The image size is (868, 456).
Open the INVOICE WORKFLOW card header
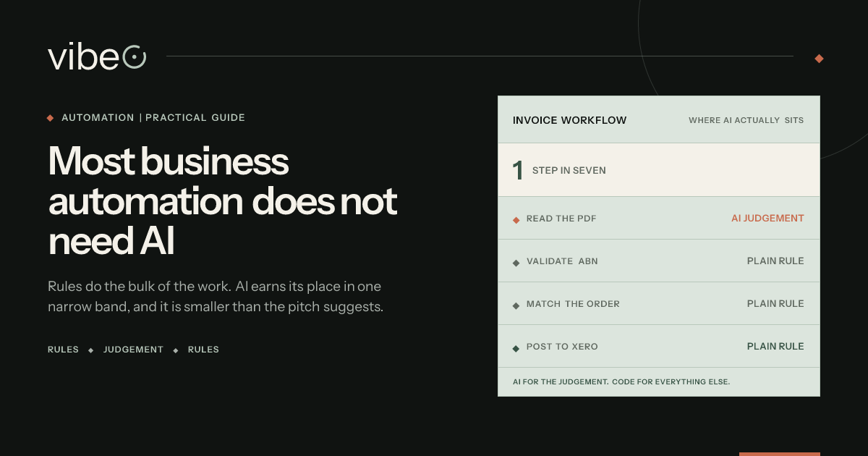[x=659, y=120]
